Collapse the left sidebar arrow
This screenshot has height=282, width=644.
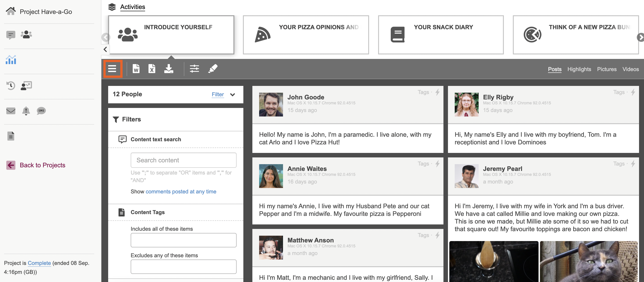tap(105, 49)
